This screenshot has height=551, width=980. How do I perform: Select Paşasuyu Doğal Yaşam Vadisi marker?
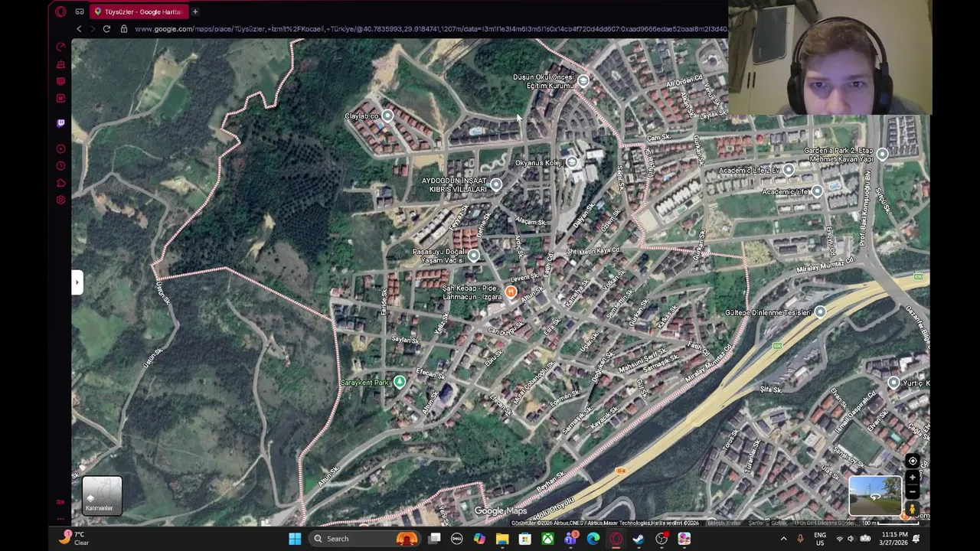click(x=474, y=256)
